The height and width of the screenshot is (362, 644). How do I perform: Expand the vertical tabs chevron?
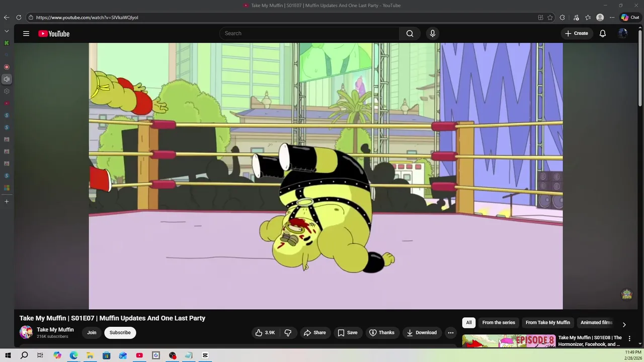coord(7,31)
